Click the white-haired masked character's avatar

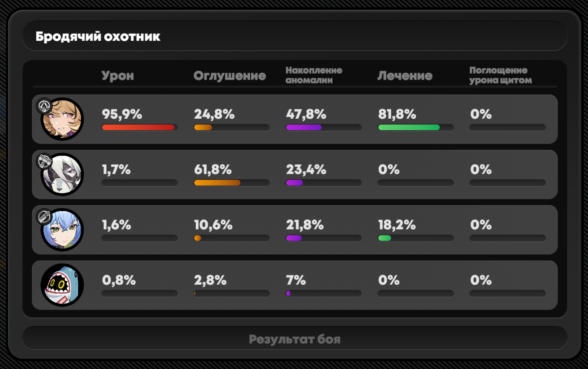click(63, 175)
